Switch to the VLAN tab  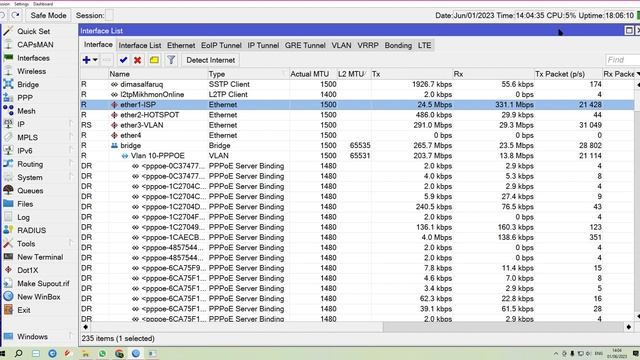(341, 45)
